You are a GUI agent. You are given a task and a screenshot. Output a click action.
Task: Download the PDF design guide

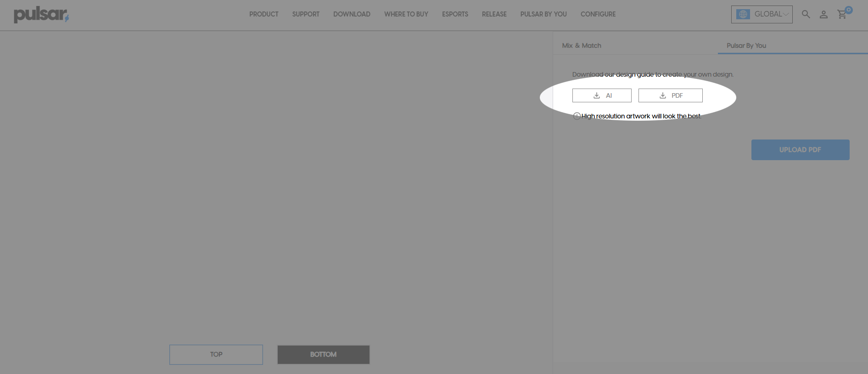(x=670, y=95)
